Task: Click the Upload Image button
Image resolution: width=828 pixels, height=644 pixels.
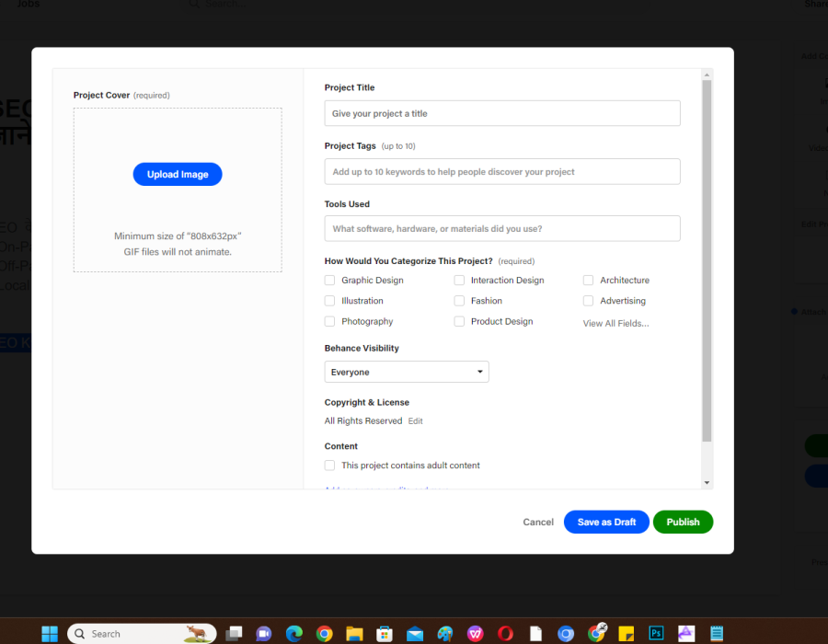Action: [x=178, y=174]
